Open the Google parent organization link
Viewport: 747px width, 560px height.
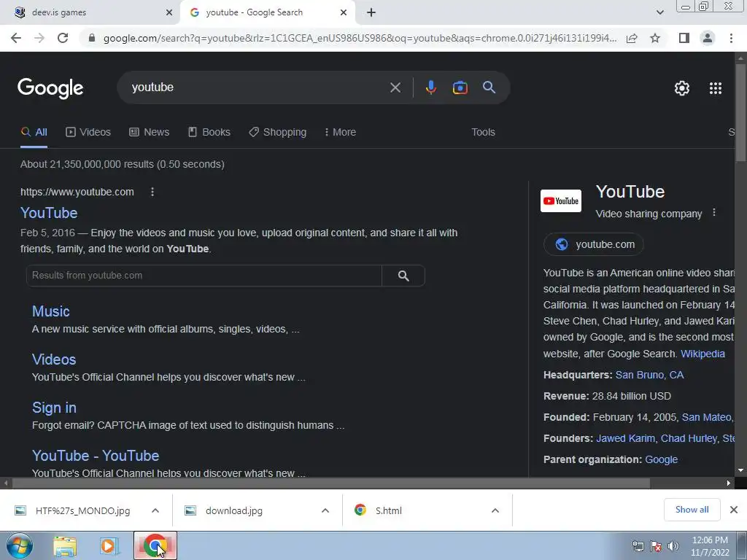(661, 459)
